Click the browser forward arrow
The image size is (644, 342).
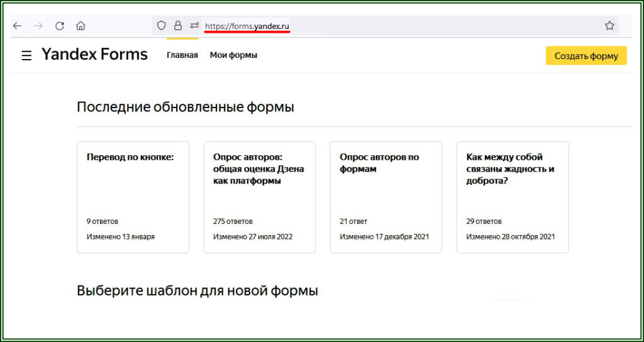coord(38,26)
